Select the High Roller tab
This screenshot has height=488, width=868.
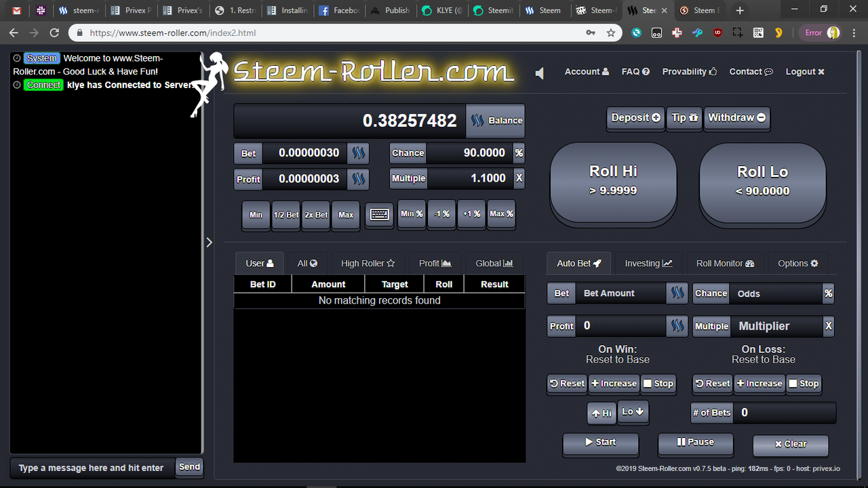point(368,264)
